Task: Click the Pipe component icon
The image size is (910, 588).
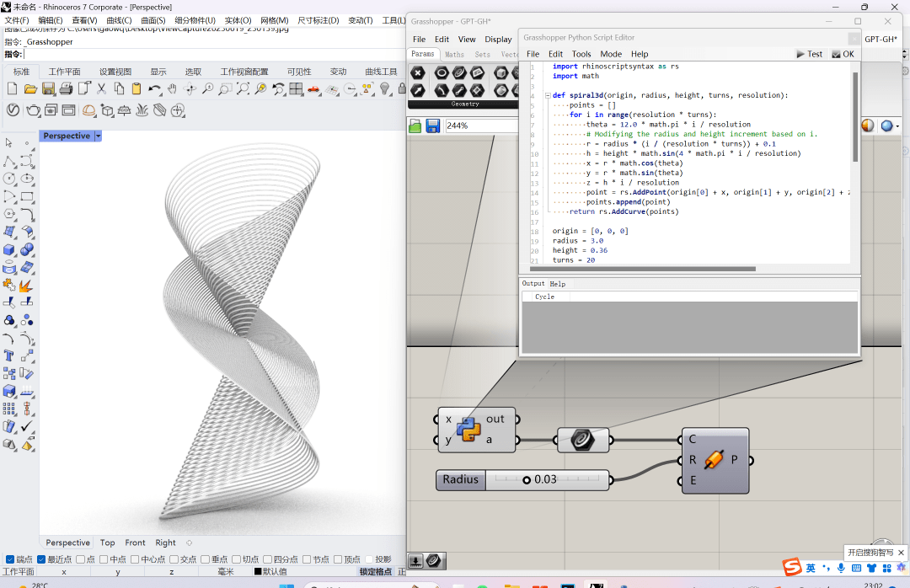Action: point(714,460)
